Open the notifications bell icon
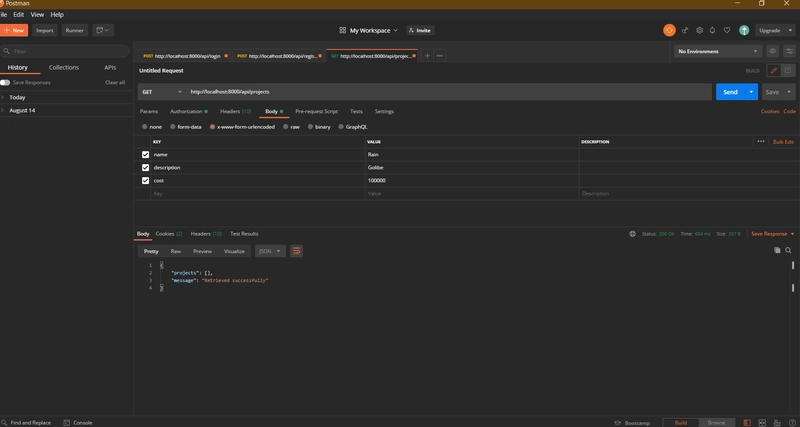The height and width of the screenshot is (427, 800). click(712, 31)
